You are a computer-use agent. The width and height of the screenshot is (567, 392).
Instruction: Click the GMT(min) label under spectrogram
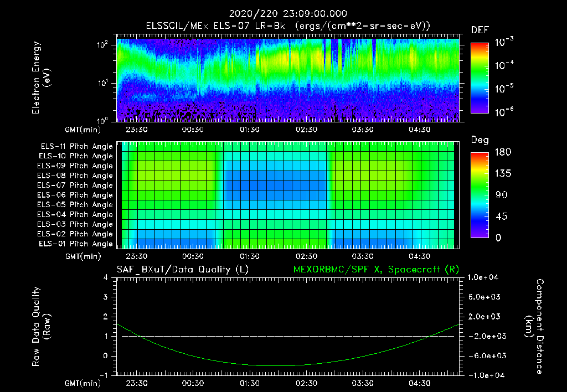click(x=83, y=130)
